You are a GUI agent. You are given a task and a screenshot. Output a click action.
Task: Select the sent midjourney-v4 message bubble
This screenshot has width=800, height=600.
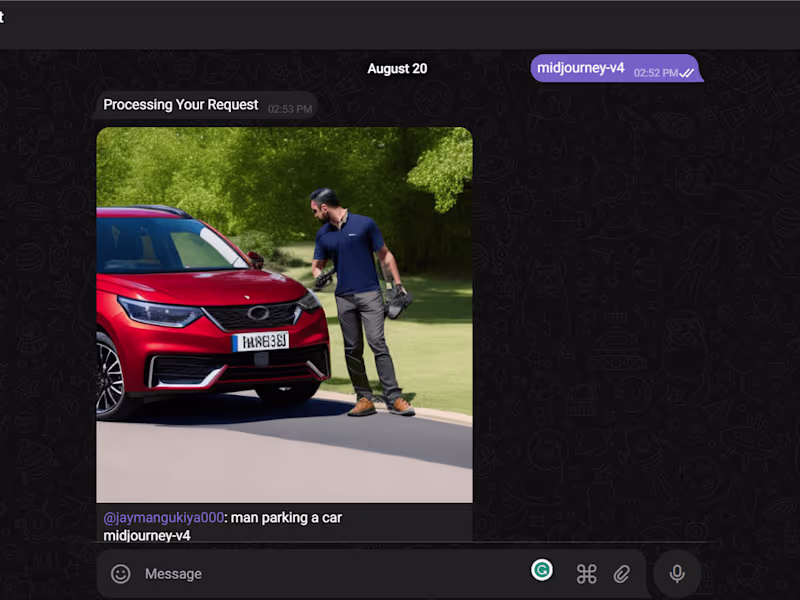(x=616, y=68)
